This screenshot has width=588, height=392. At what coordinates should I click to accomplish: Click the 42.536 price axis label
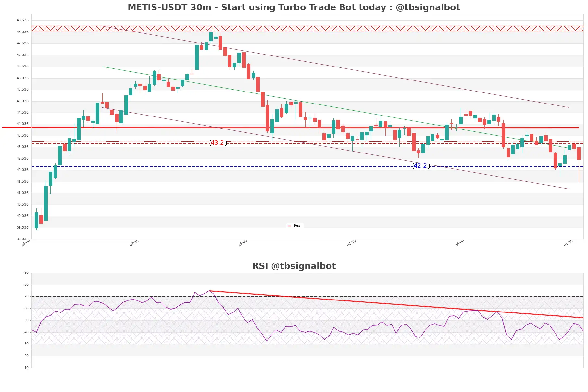point(22,158)
